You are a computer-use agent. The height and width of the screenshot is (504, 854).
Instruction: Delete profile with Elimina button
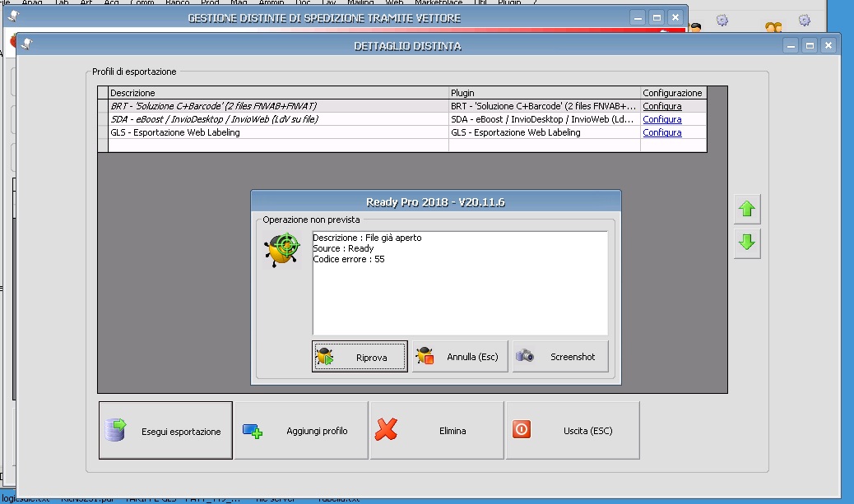(x=437, y=431)
